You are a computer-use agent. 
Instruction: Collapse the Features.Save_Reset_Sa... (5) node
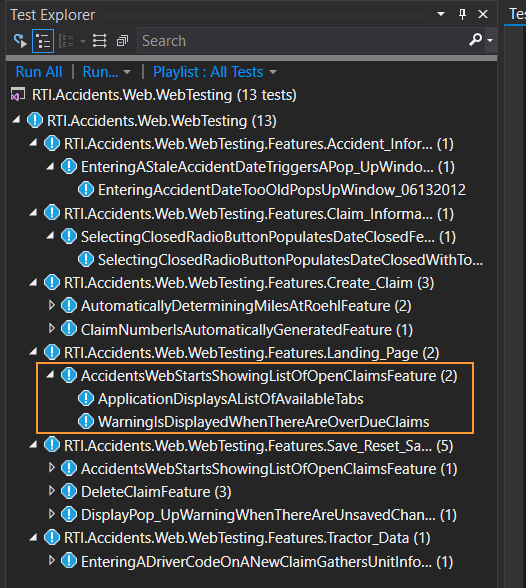pos(33,445)
